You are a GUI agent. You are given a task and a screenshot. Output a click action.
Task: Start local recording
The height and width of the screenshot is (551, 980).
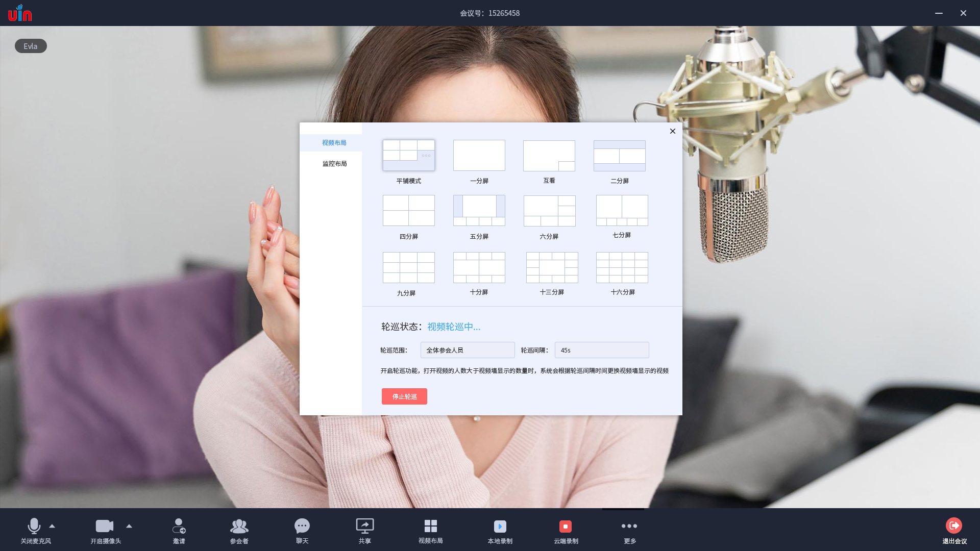click(x=500, y=526)
